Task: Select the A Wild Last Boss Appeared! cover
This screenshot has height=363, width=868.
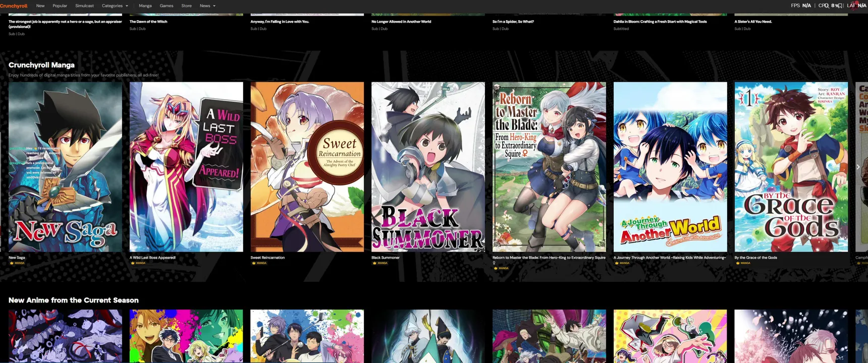Action: [186, 167]
